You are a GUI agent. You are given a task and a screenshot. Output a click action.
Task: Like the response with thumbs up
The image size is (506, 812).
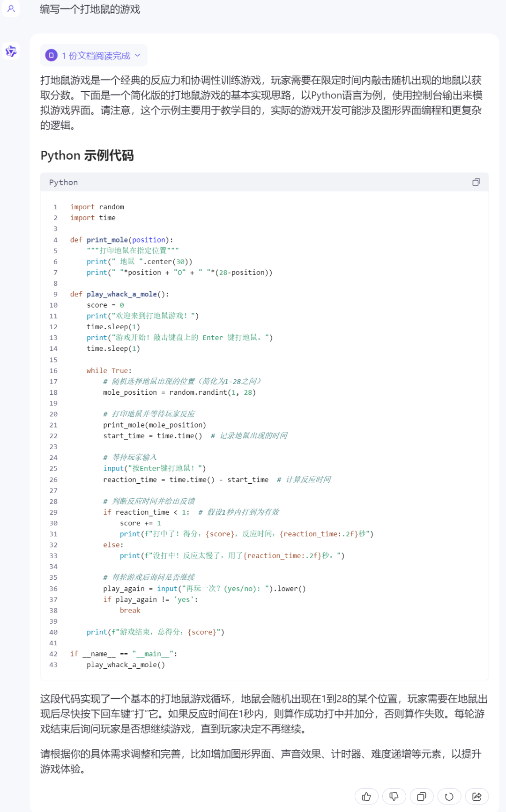click(366, 796)
